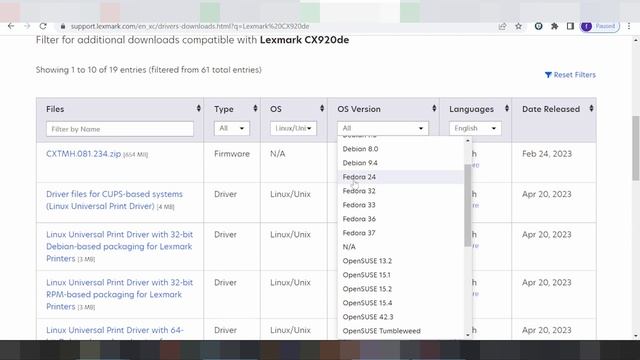This screenshot has height=360, width=640.
Task: Sort by the OS Version column arrows
Action: click(434, 108)
